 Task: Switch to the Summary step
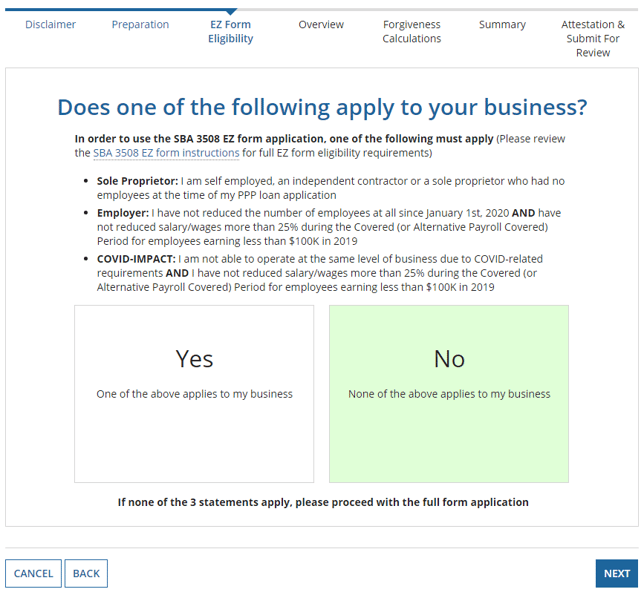(502, 25)
